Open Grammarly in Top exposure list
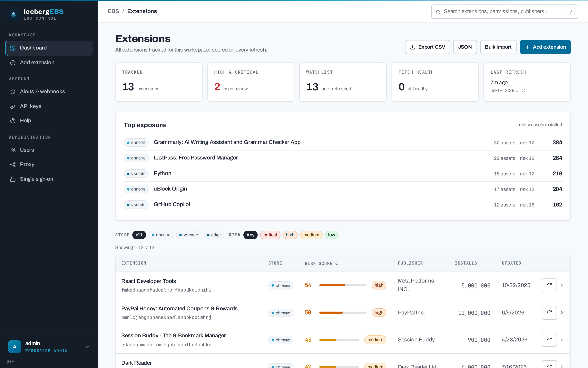Screen dimensions: 588x368 (x=343, y=143)
